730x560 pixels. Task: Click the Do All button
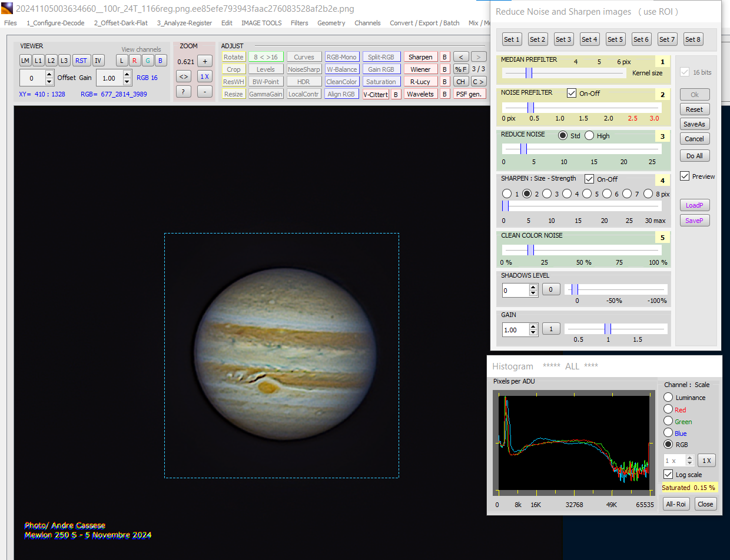[694, 156]
